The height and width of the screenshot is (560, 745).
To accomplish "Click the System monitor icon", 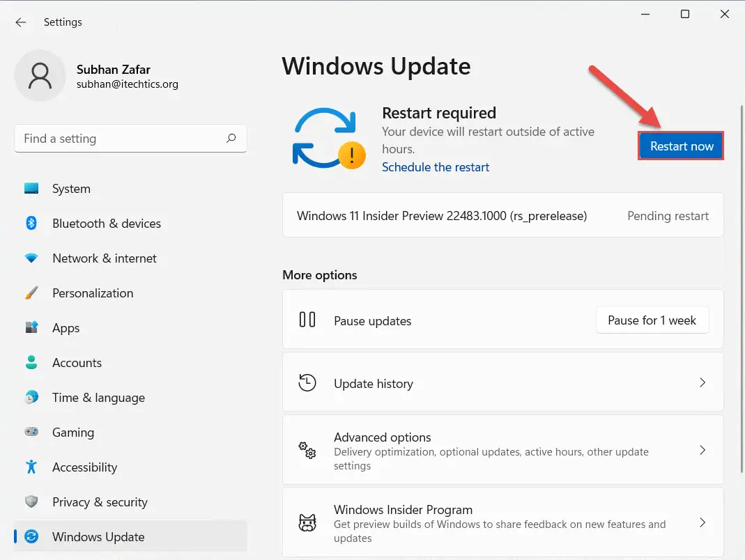I will [31, 189].
